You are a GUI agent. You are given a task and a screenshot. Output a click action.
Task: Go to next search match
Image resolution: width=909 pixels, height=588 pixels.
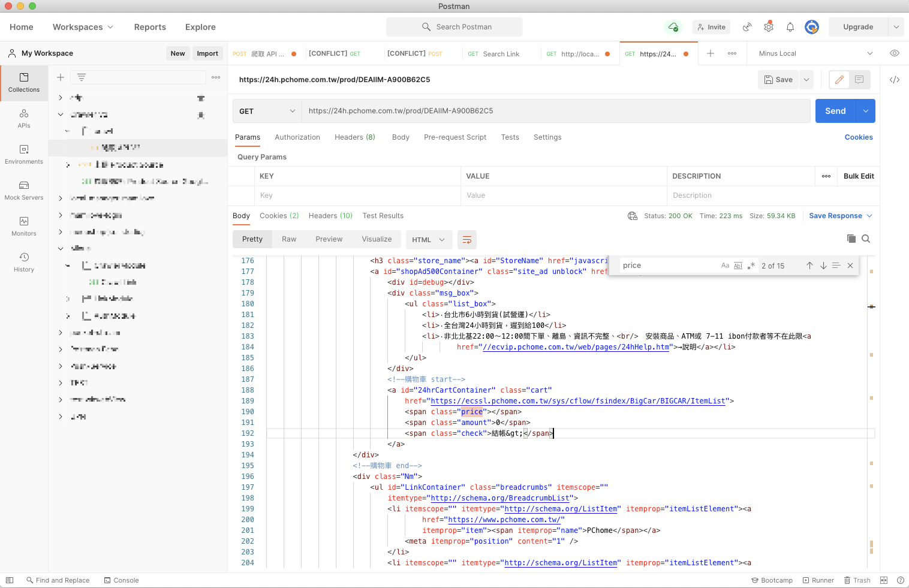tap(823, 266)
